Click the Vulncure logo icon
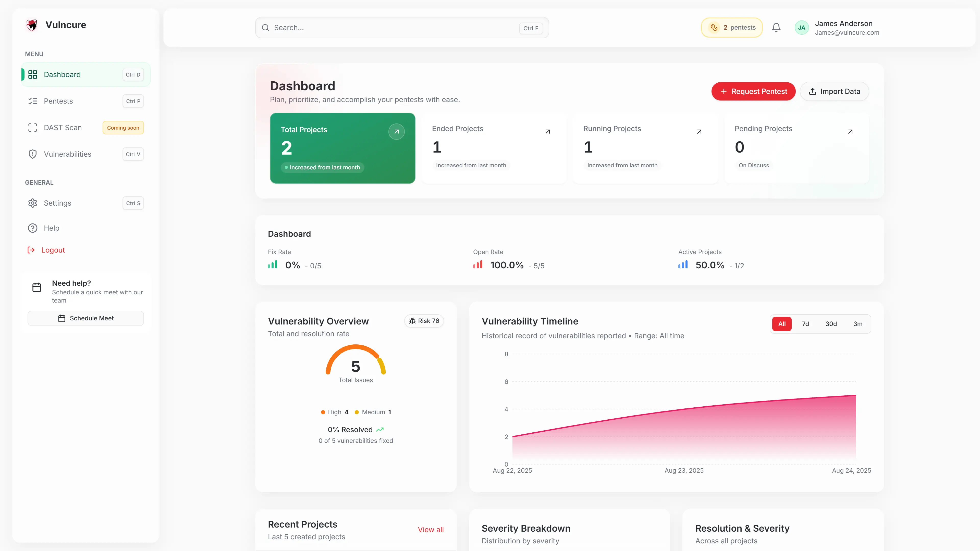The image size is (980, 551). 32,25
